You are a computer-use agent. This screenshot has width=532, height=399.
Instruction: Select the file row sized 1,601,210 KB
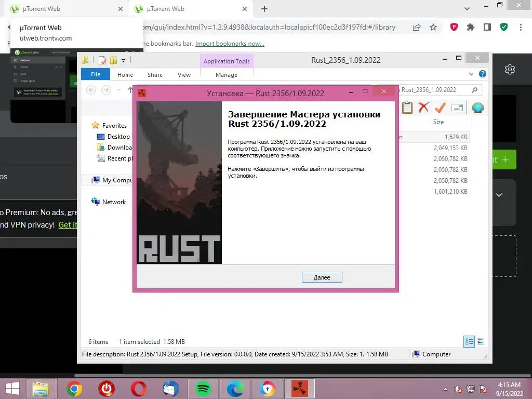[434, 191]
